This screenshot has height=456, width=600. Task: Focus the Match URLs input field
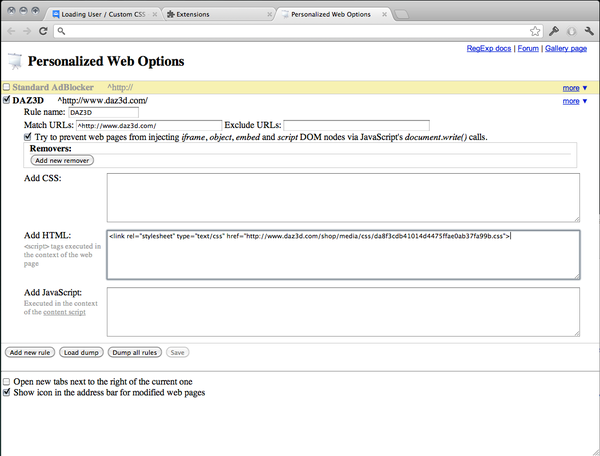click(149, 125)
